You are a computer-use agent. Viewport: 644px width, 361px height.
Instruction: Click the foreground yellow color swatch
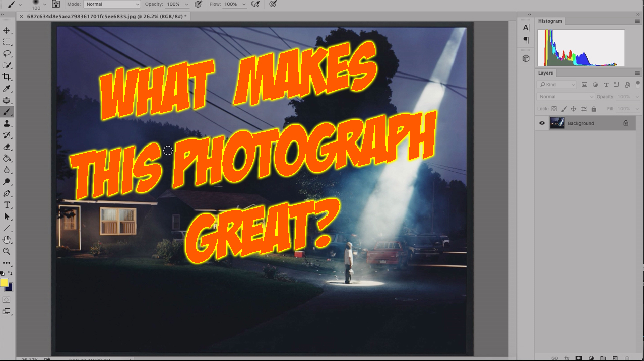4,282
